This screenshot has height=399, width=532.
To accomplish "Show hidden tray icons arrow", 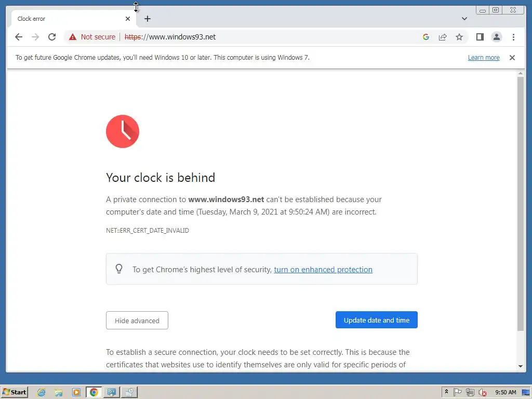I will click(x=446, y=392).
